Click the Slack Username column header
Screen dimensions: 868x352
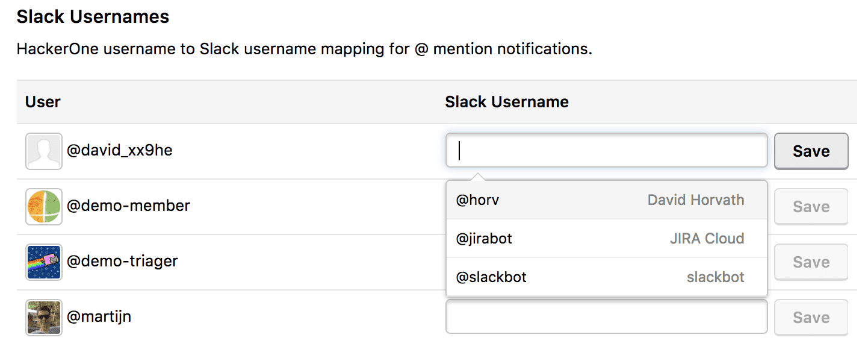click(506, 102)
